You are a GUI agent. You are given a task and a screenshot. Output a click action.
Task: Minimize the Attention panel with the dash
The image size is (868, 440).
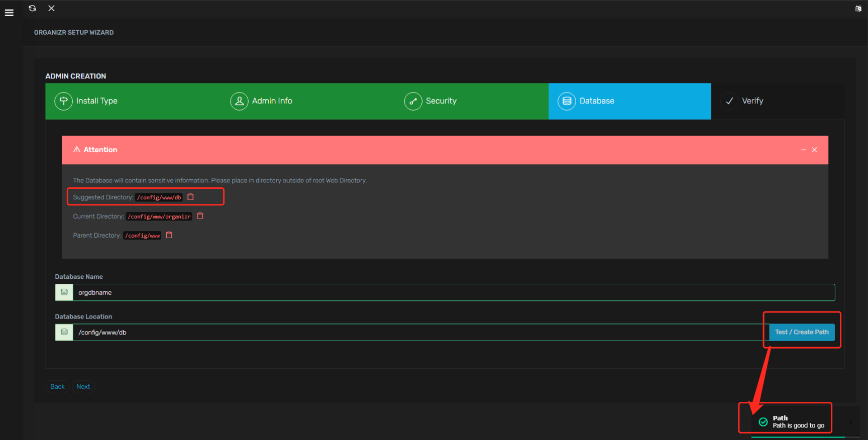point(804,150)
